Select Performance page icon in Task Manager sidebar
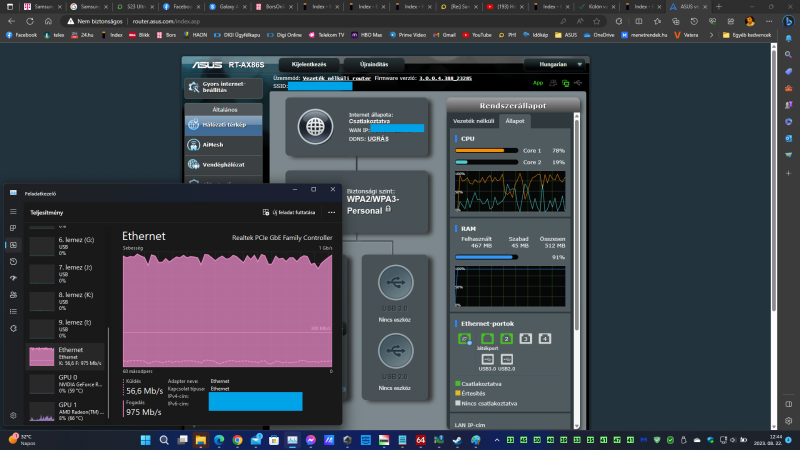This screenshot has height=450, width=800. 13,245
